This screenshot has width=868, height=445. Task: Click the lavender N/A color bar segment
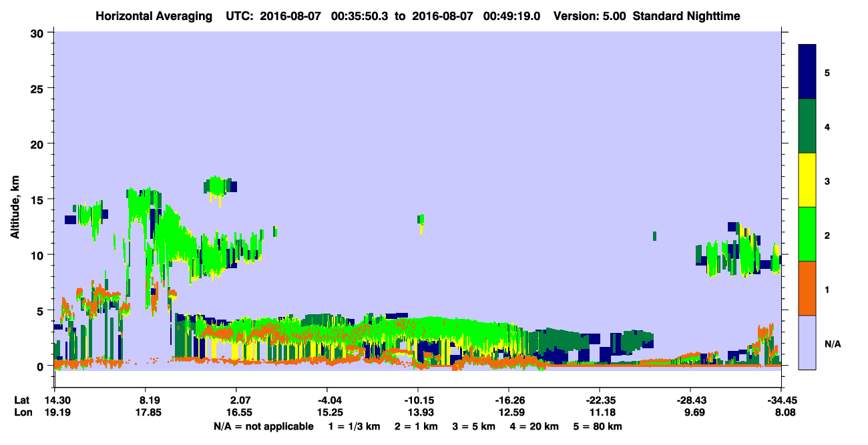click(807, 342)
